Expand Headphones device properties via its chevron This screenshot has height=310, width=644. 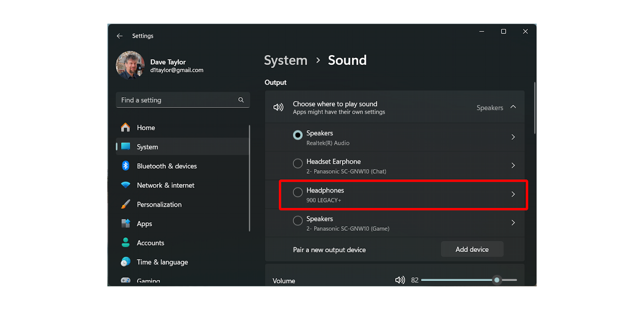point(513,194)
